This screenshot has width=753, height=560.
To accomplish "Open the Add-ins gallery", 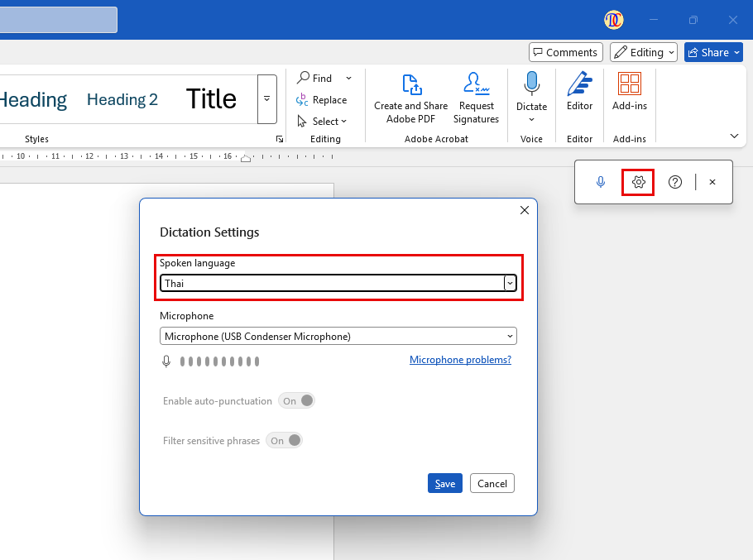I will pos(629,91).
